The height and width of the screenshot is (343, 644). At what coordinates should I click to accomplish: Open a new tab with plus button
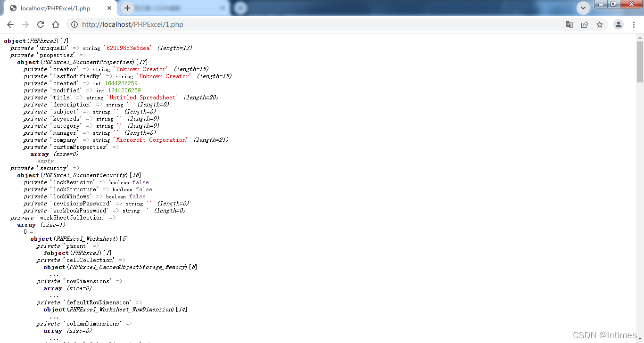tap(127, 8)
